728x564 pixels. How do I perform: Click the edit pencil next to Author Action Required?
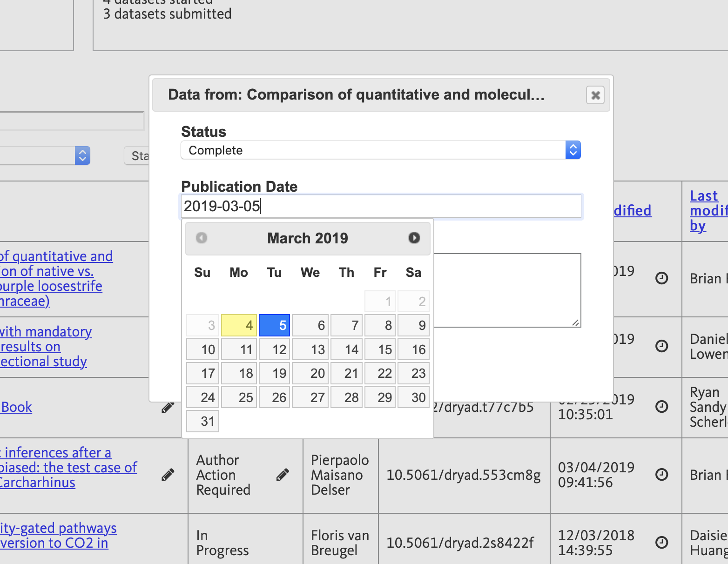pos(283,475)
